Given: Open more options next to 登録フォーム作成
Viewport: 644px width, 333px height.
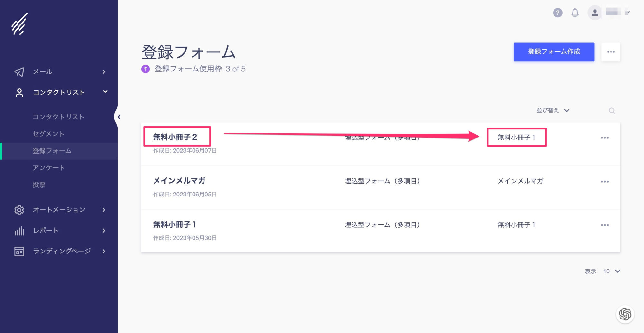Looking at the screenshot, I should [x=611, y=52].
